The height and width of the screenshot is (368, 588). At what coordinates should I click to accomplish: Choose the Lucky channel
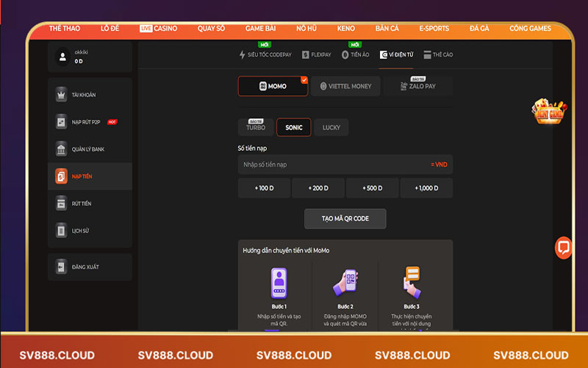331,127
